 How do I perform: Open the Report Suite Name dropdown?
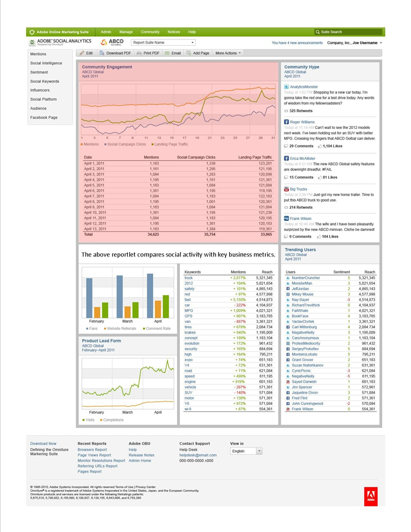pyautogui.click(x=163, y=43)
